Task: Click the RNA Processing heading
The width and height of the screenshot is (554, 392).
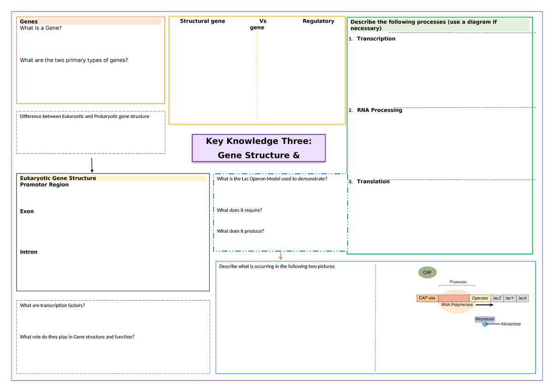Action: (379, 110)
